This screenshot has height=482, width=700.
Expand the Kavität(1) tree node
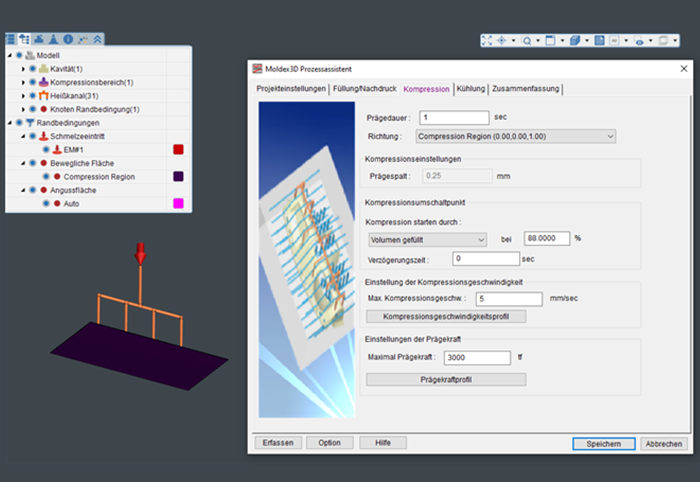pos(23,69)
